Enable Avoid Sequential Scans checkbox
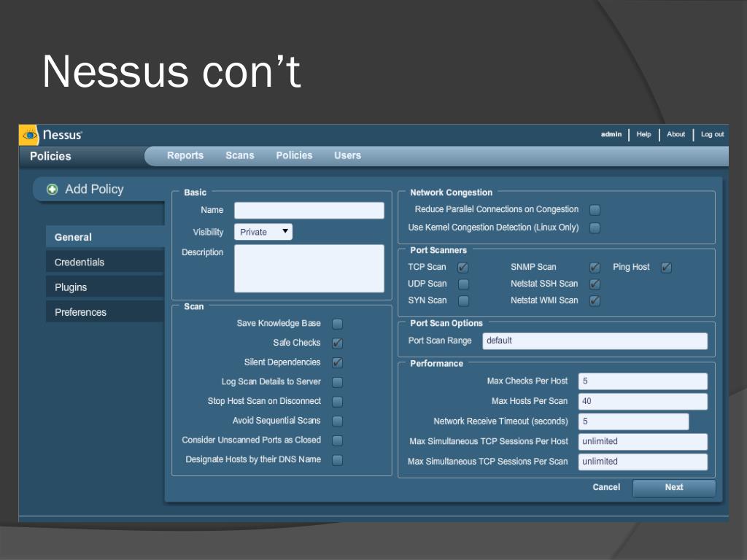This screenshot has width=747, height=560. pos(337,421)
